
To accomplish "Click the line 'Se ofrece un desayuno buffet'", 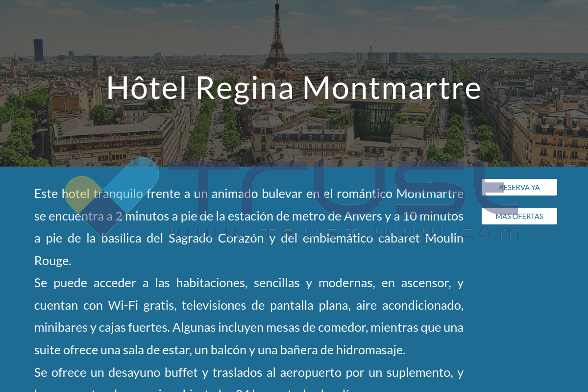I will [249, 372].
